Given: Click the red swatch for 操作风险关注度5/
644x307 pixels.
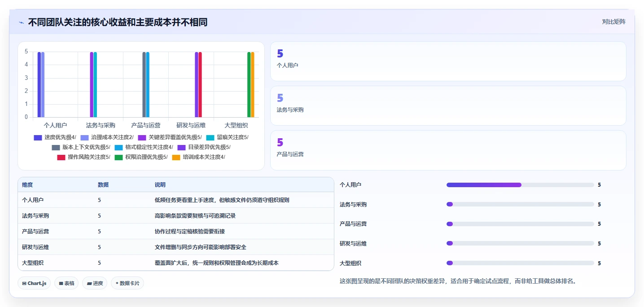Looking at the screenshot, I should pyautogui.click(x=61, y=157).
